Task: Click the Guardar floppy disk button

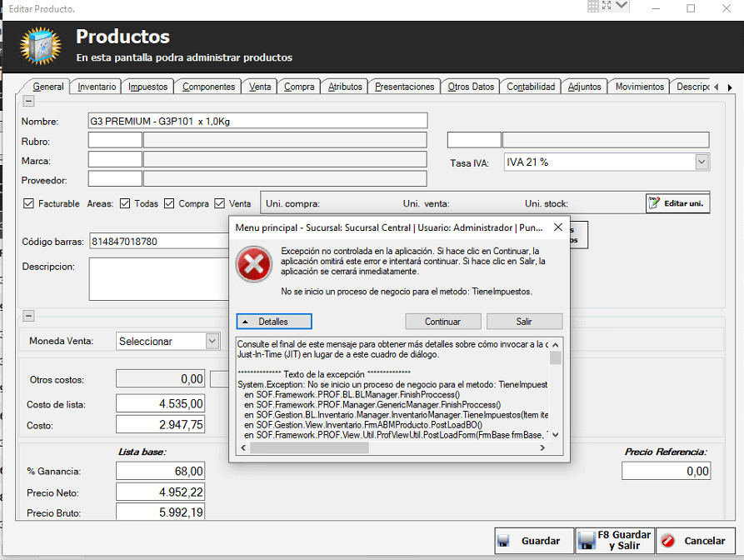Action: 533,541
